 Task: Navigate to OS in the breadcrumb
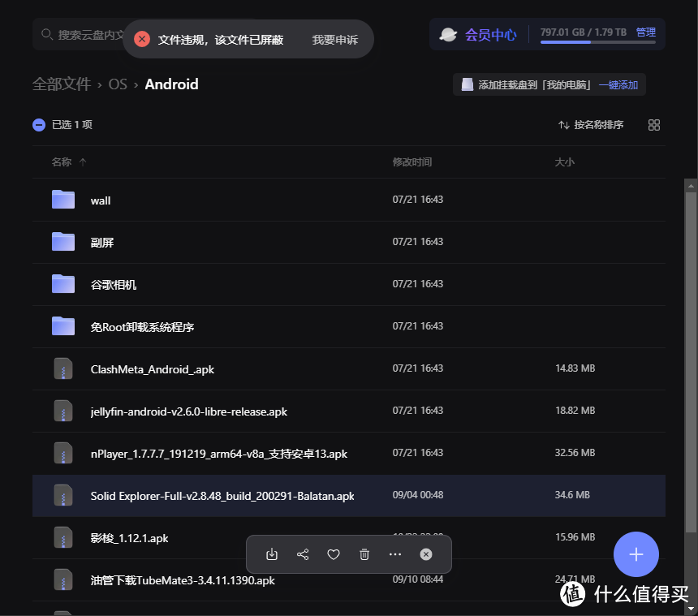[118, 84]
